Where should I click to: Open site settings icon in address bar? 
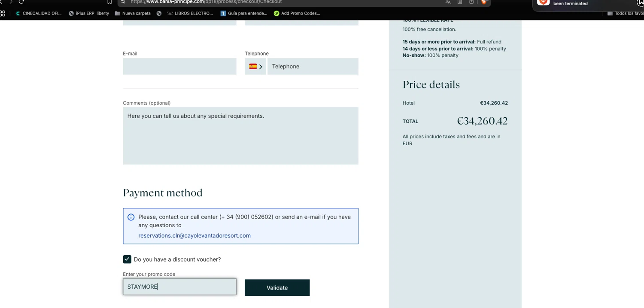pyautogui.click(x=123, y=2)
